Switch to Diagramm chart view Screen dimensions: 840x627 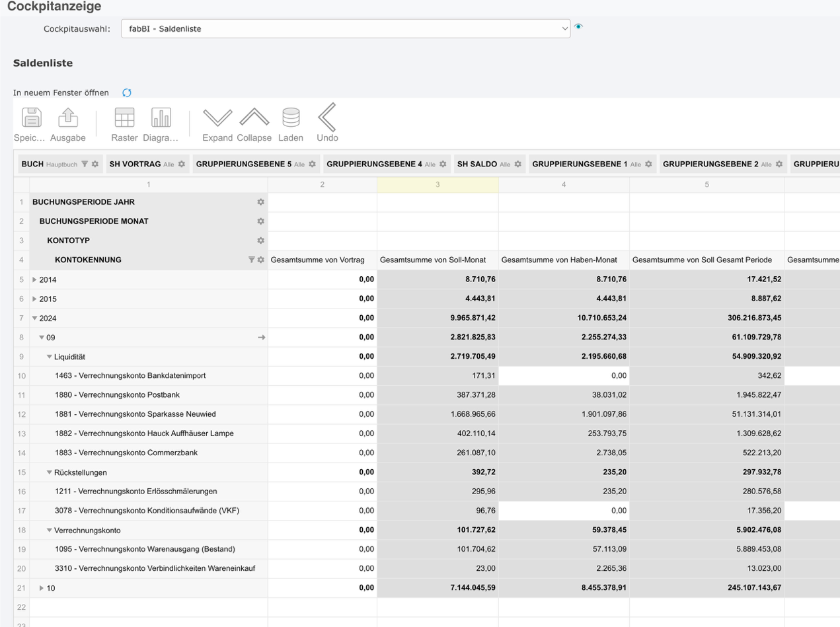coord(161,118)
